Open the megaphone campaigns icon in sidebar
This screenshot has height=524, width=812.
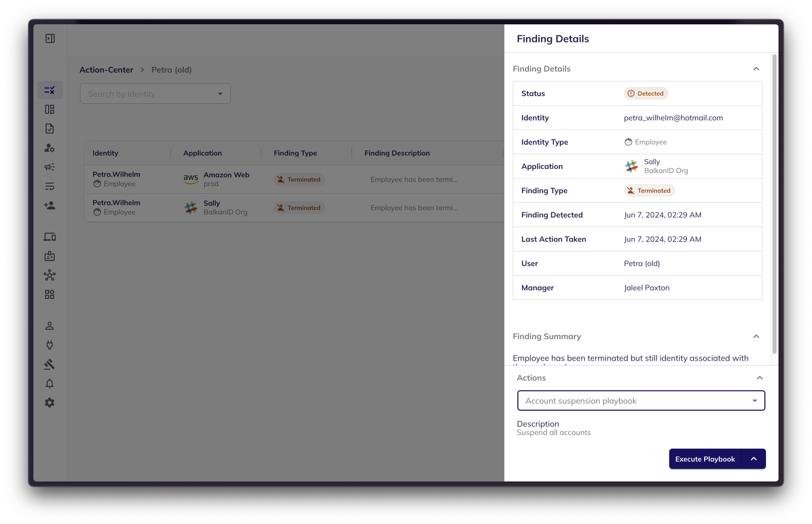[50, 167]
